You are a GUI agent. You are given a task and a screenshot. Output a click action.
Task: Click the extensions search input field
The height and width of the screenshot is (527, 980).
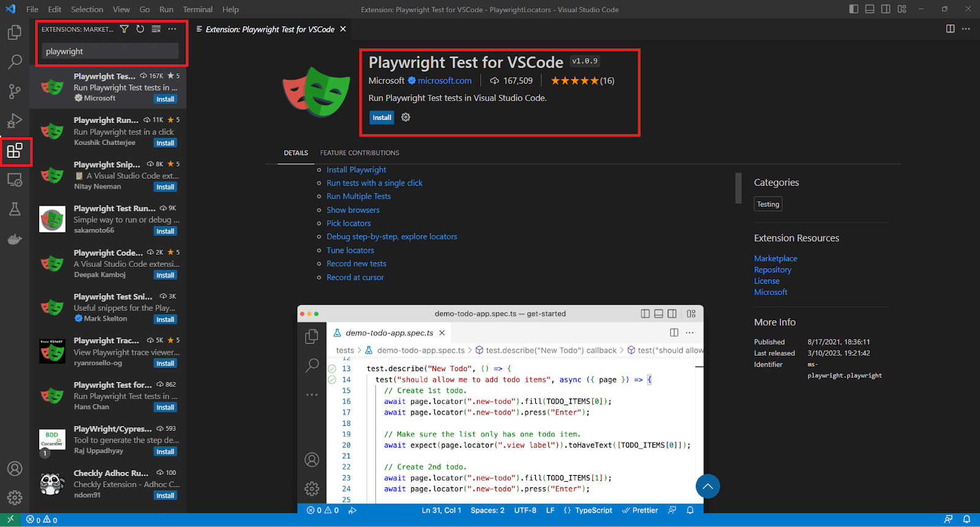coord(110,51)
